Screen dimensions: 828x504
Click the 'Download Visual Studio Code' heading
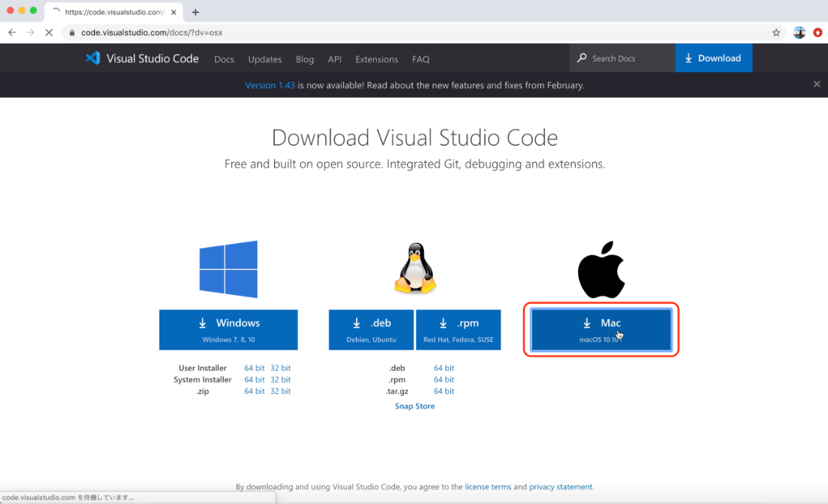415,138
